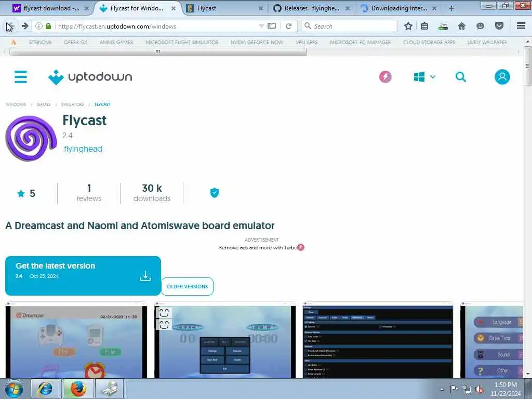Viewport: 532px width, 399px height.
Task: Open the Windows Start button
Action: [x=14, y=389]
